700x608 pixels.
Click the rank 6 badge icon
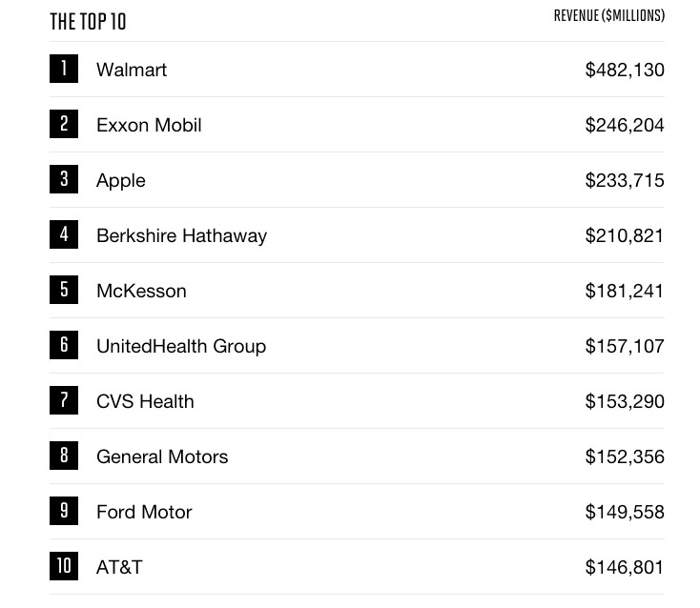[x=64, y=345]
